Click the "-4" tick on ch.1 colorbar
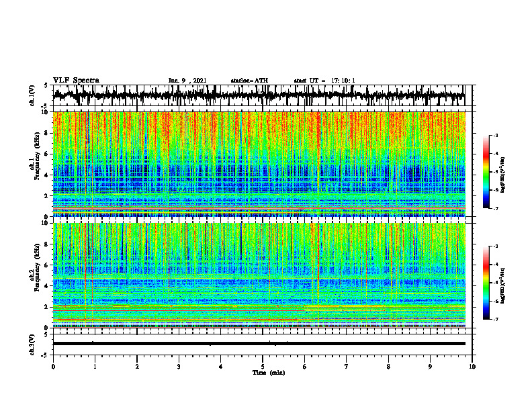Screen dimensions: 532x411 tap(495, 154)
